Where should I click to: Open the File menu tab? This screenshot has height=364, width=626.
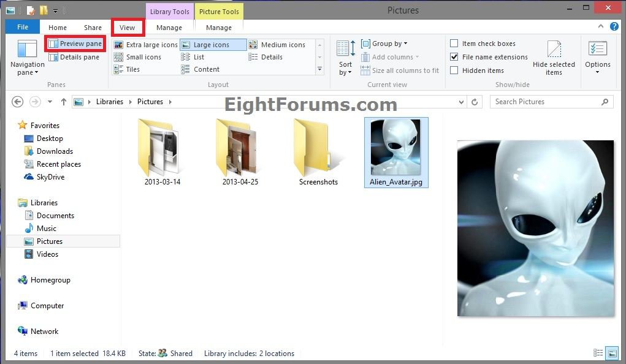pyautogui.click(x=23, y=28)
